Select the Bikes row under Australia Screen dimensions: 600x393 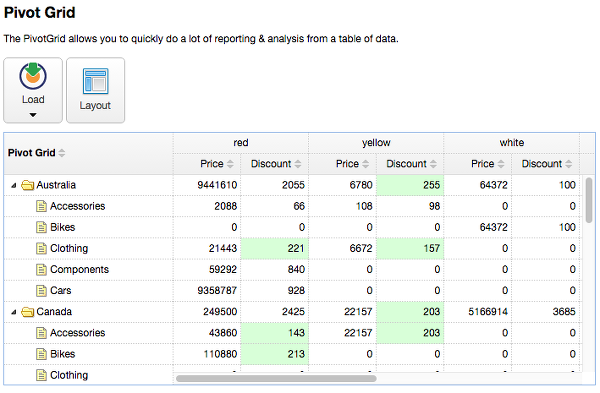coord(292,227)
